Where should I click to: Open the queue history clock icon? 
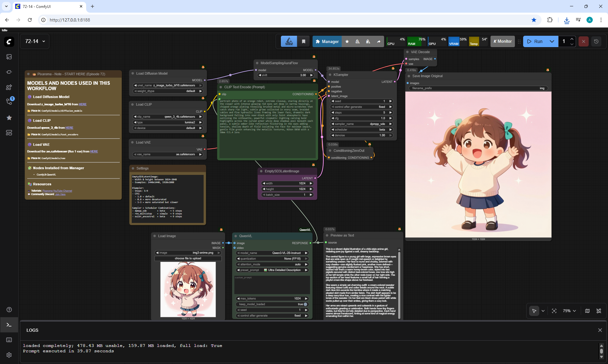click(596, 41)
